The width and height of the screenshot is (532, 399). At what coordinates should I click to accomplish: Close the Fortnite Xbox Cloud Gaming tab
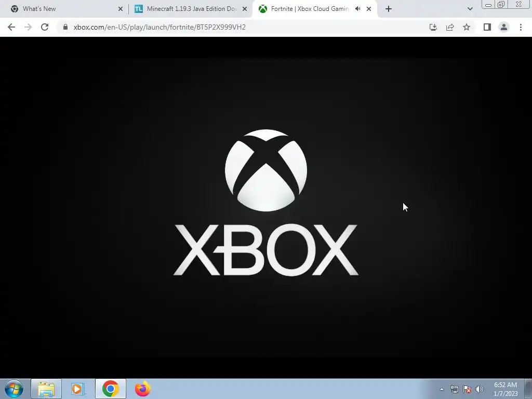coord(369,9)
